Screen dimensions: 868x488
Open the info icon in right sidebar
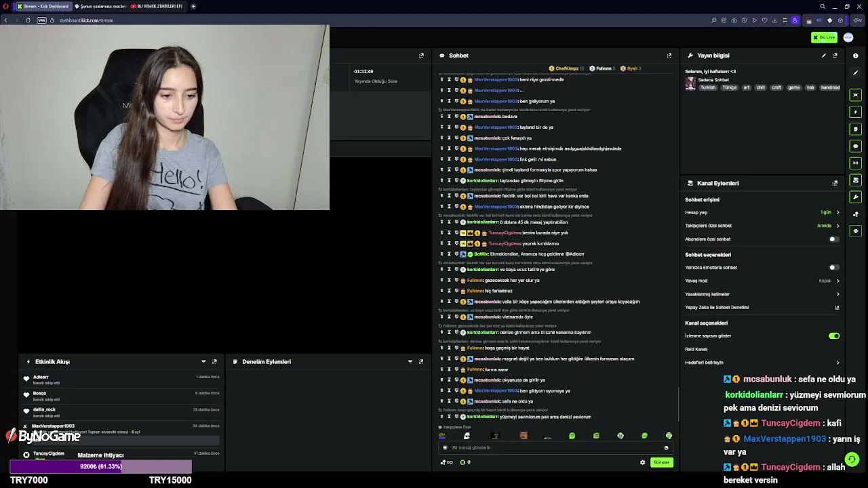856,56
